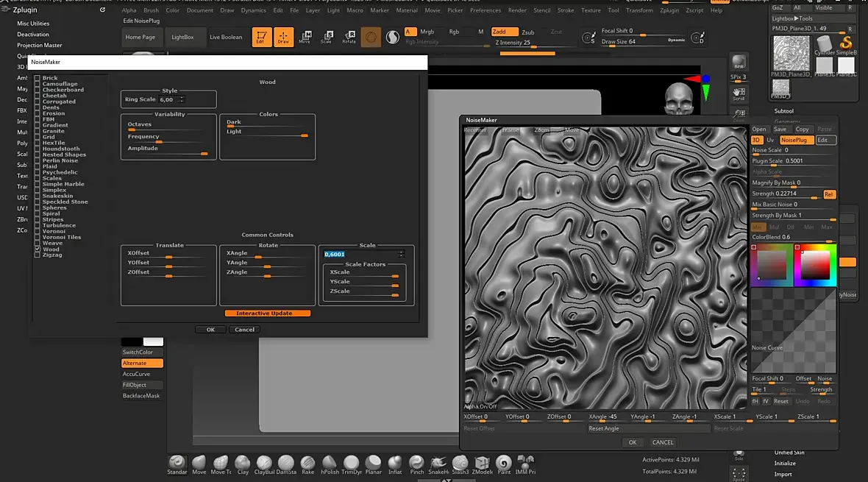Activate the Move transform tool icon
Image resolution: width=868 pixels, height=482 pixels.
coord(305,37)
